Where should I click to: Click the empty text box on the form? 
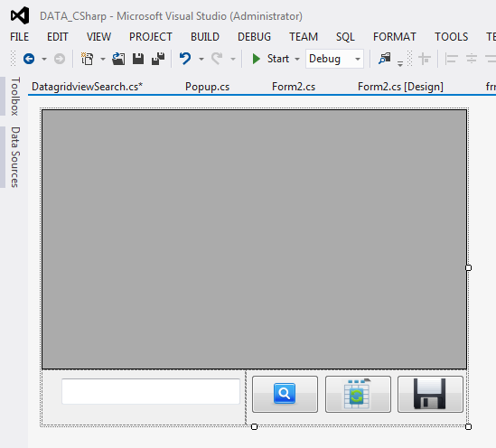coord(151,391)
